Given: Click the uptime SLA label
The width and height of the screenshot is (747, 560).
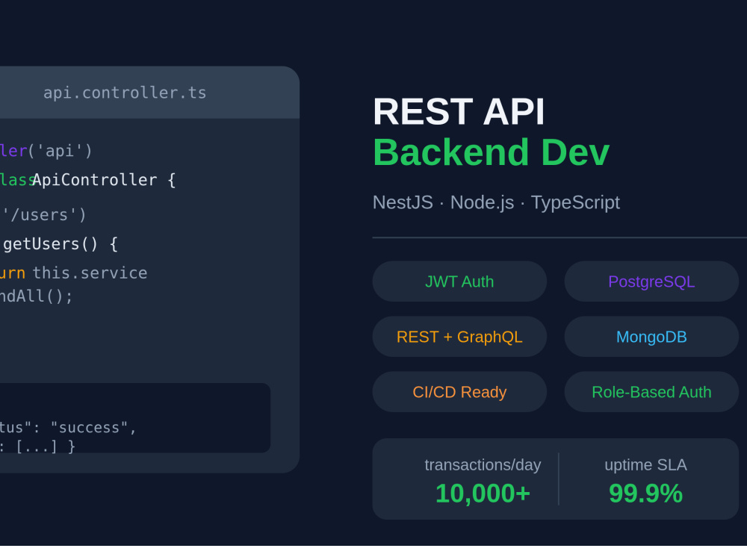Looking at the screenshot, I should coord(645,464).
